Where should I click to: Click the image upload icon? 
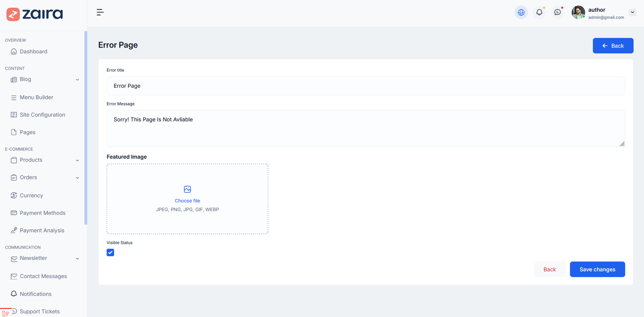click(x=187, y=189)
